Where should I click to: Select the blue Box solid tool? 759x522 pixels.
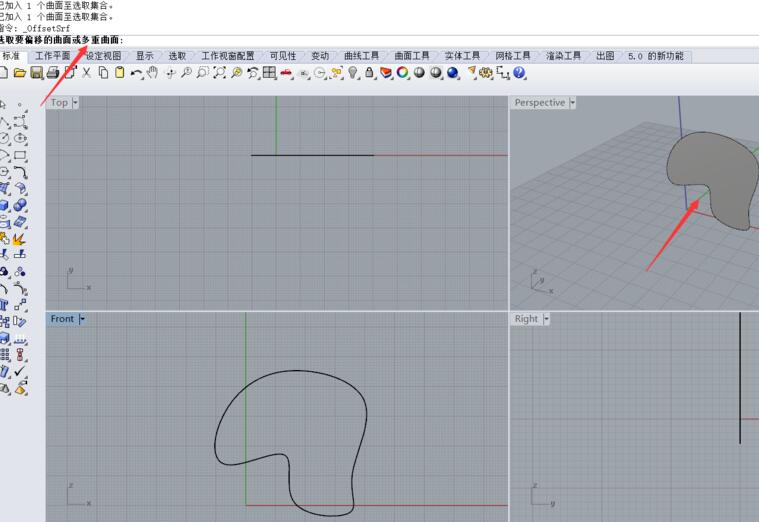[x=5, y=205]
